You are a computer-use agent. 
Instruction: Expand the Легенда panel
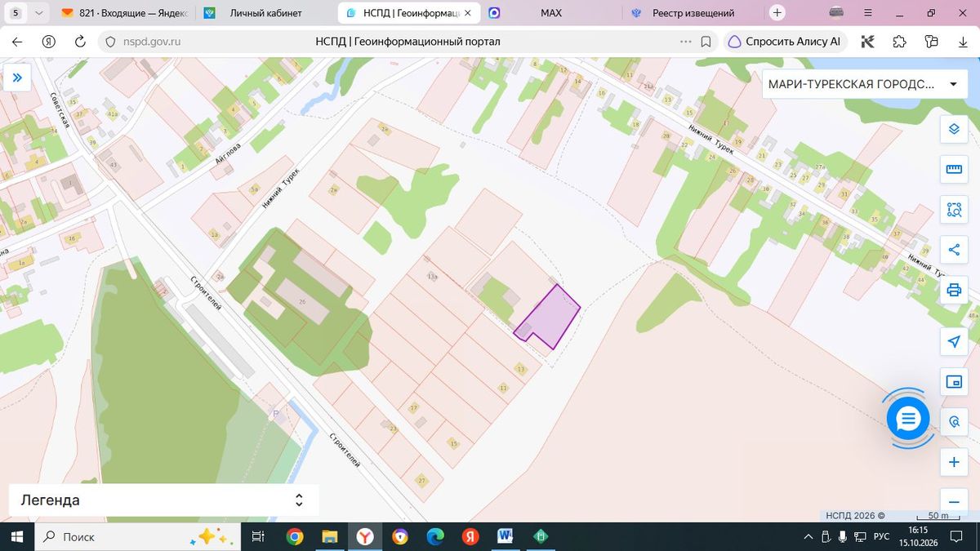point(163,500)
